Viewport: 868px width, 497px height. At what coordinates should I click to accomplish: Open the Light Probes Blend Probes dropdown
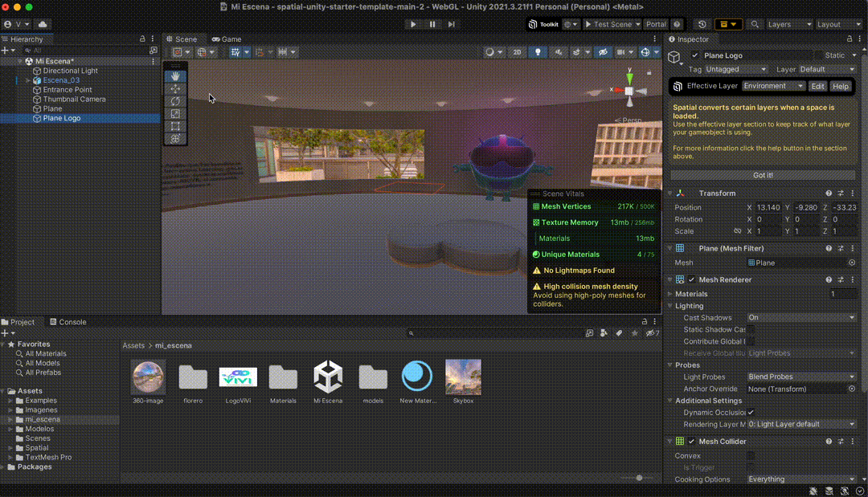(801, 377)
